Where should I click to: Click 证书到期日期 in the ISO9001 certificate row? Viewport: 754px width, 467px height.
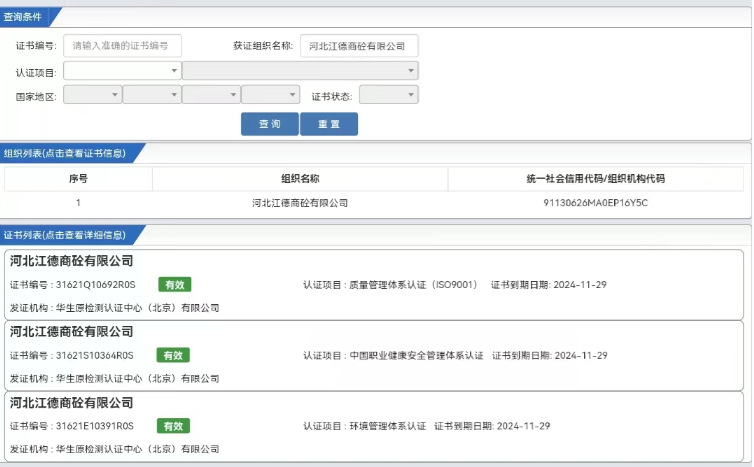[549, 285]
